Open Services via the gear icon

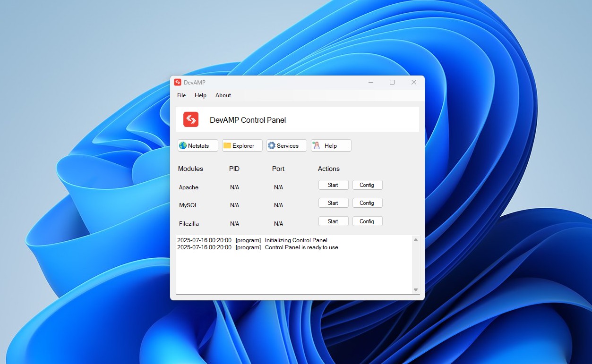point(271,146)
